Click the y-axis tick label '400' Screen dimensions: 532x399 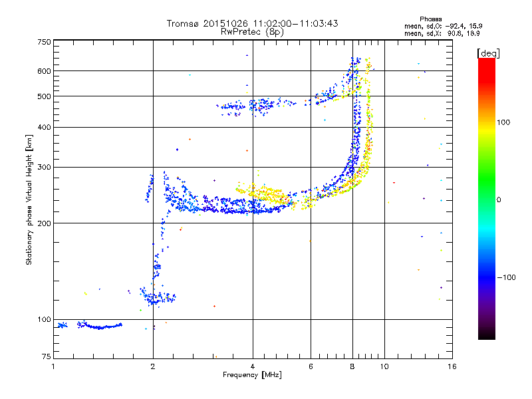pos(44,128)
